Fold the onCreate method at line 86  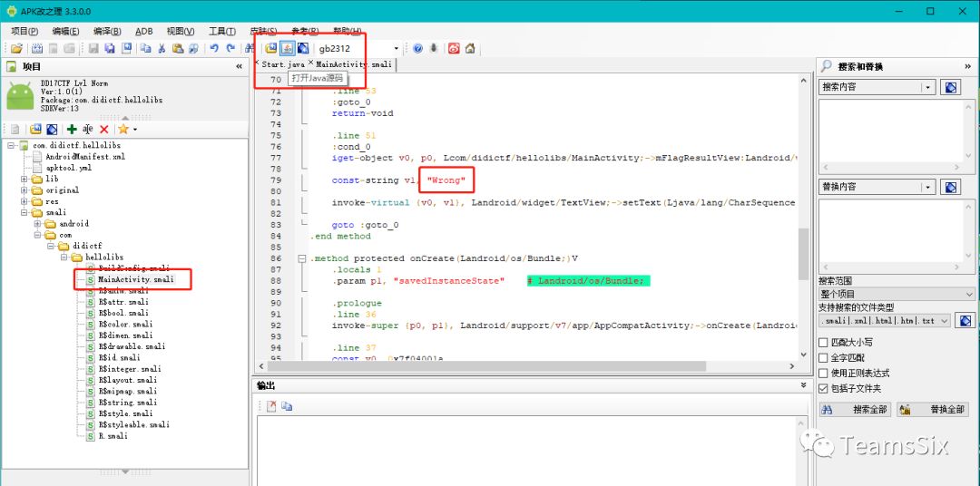[302, 258]
